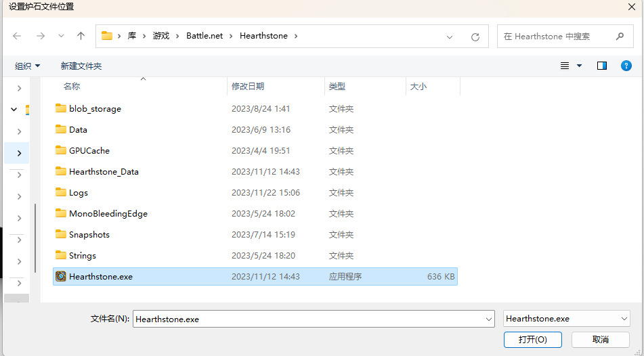Viewport: 644px width, 356px height.
Task: Select the Logs folder icon
Action: pos(61,192)
